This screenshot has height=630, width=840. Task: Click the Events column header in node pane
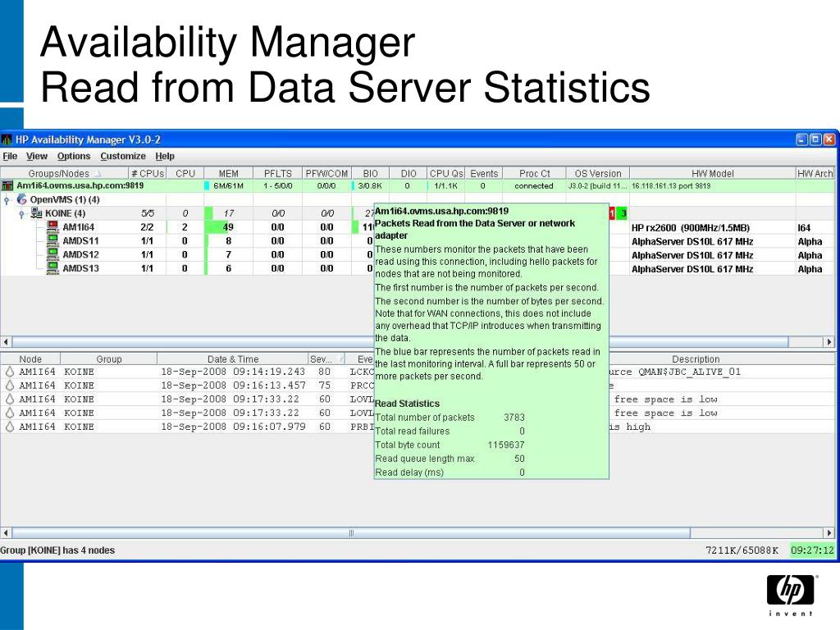(x=484, y=174)
